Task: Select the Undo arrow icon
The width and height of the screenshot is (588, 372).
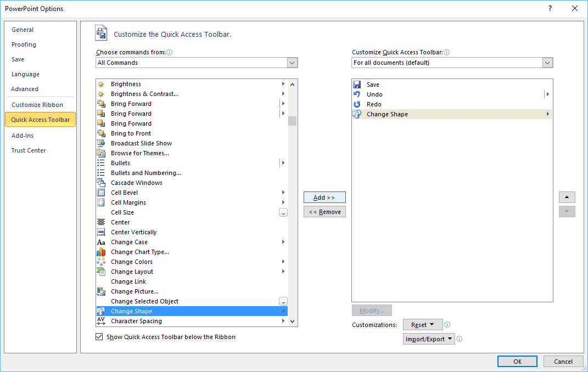Action: (x=357, y=94)
